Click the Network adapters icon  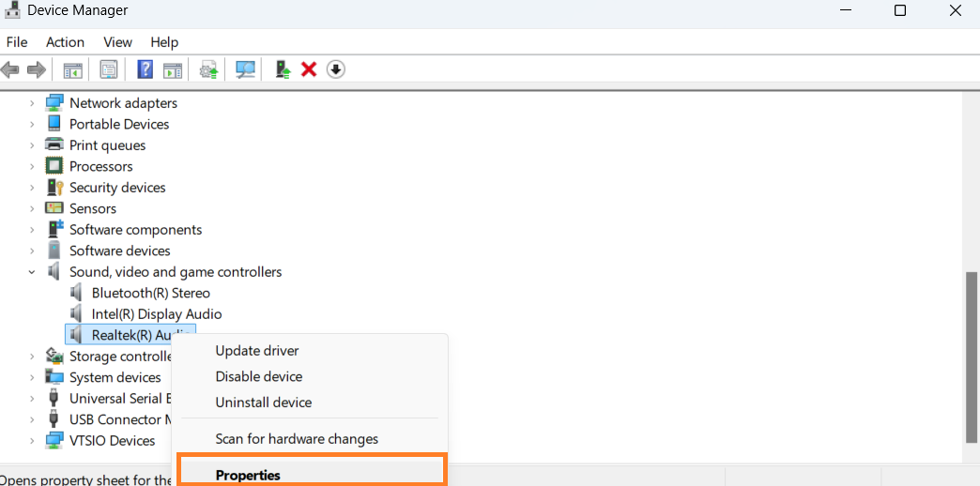(x=54, y=102)
